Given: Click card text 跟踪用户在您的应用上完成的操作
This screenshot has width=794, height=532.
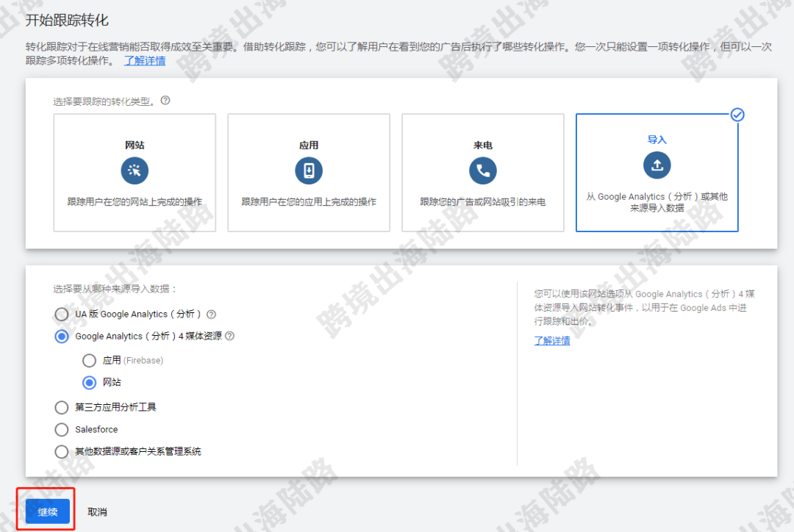Looking at the screenshot, I should tap(309, 202).
